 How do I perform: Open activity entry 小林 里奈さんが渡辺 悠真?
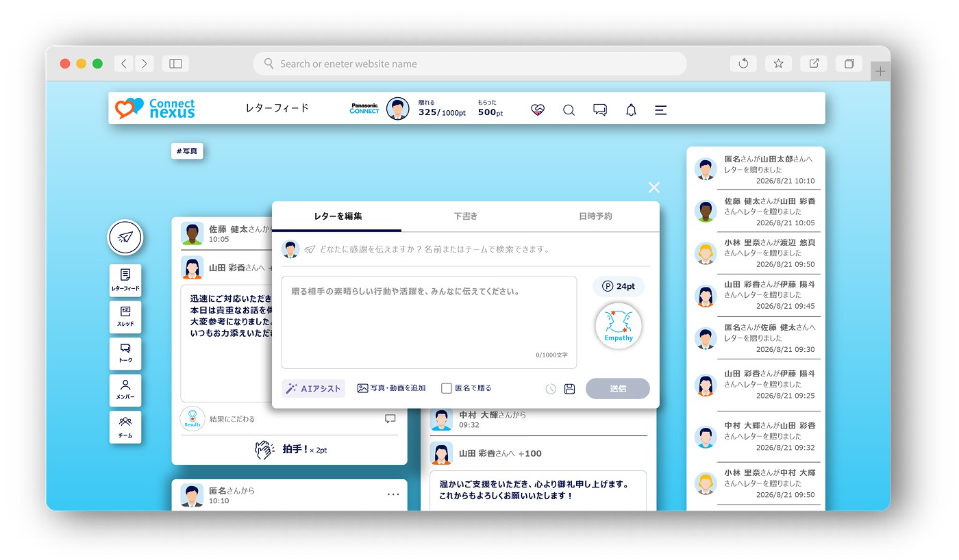756,253
